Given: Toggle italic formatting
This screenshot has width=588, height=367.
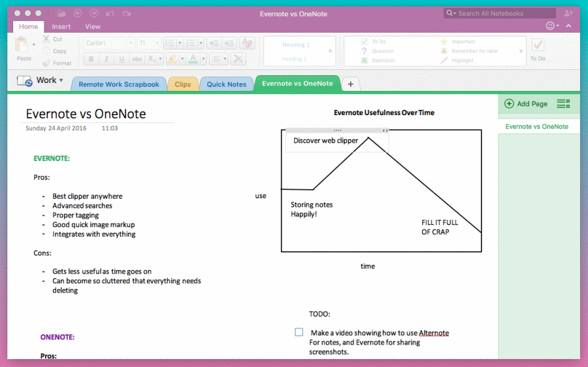Looking at the screenshot, I should (106, 59).
